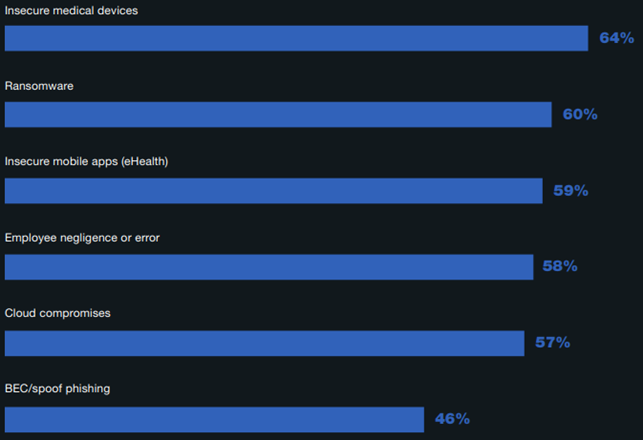Select the 46% percentage value

tap(452, 419)
